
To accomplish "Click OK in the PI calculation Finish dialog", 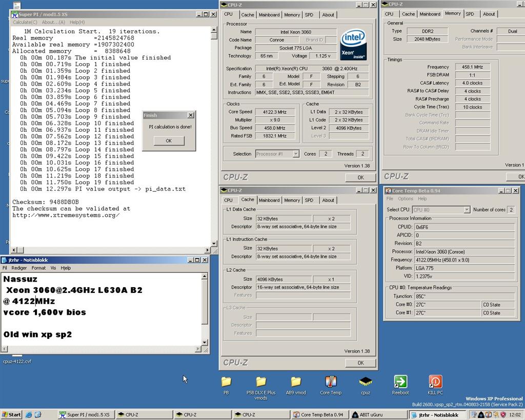I will point(169,141).
